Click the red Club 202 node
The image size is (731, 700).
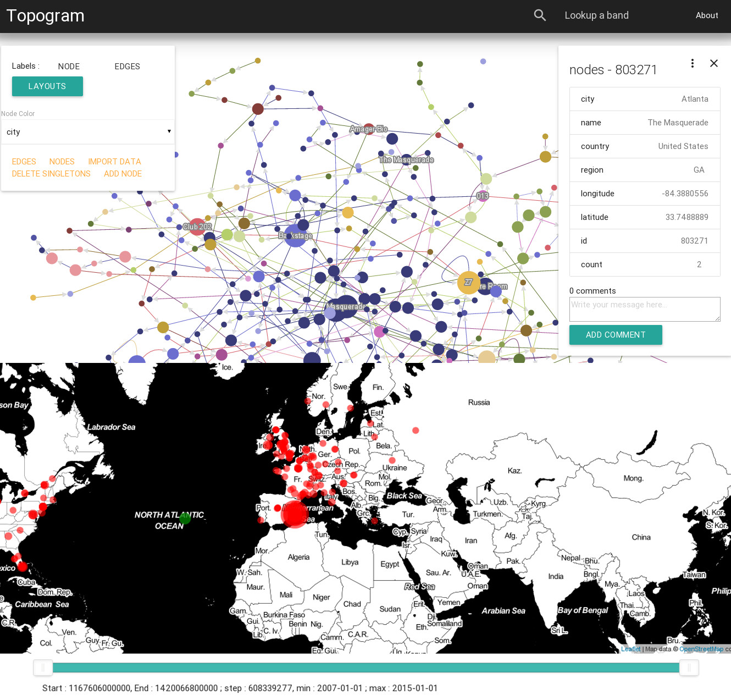(x=197, y=227)
